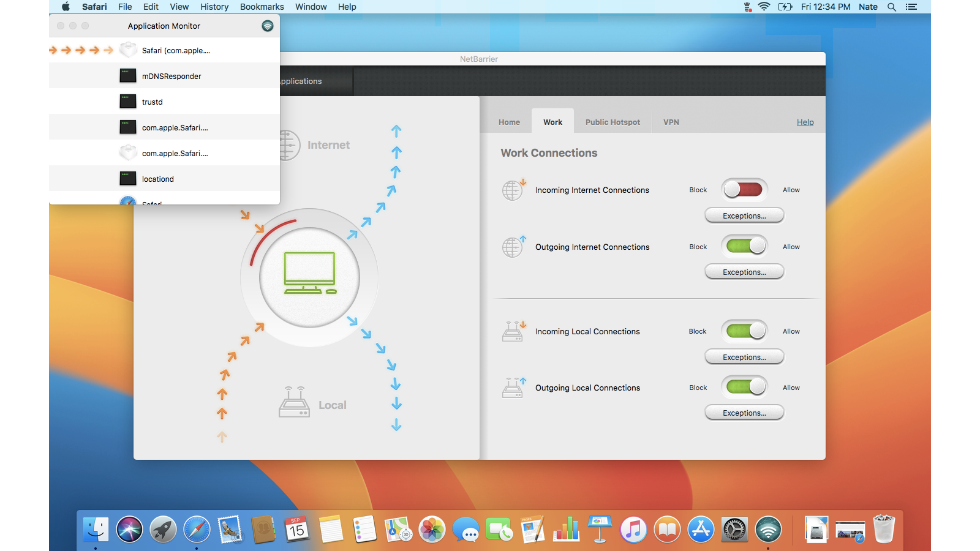Open the Window menu

click(x=311, y=7)
